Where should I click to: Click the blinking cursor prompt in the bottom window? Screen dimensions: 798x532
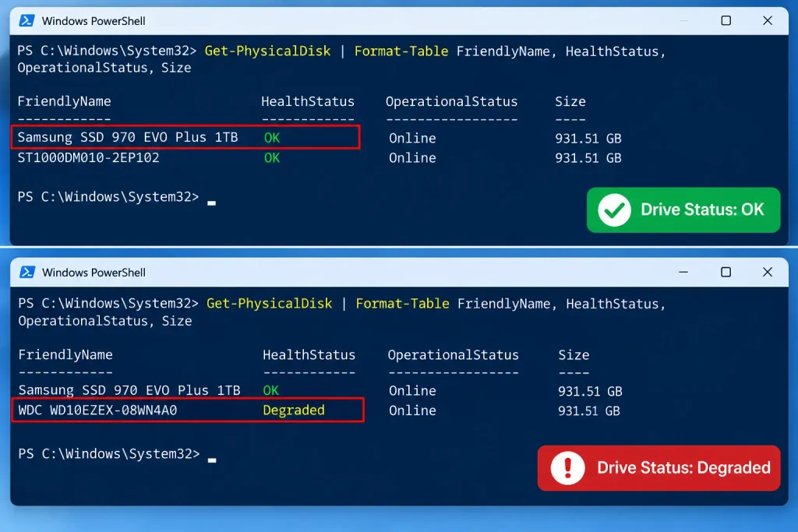[x=212, y=460]
